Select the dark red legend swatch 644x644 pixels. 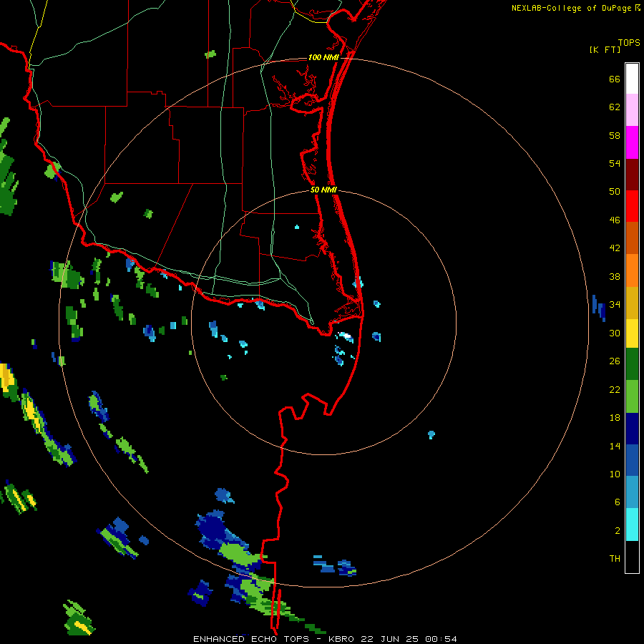632,175
